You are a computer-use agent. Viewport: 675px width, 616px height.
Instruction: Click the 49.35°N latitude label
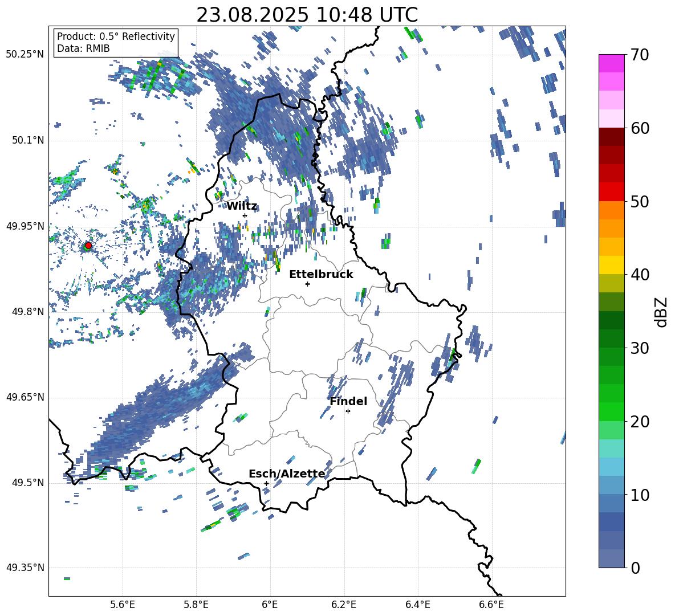pos(25,568)
